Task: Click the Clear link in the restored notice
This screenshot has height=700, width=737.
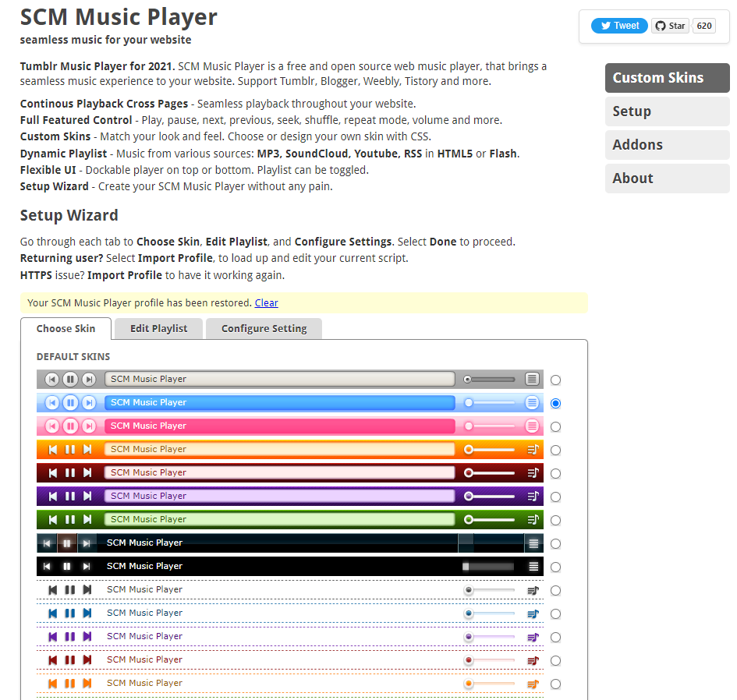Action: [x=267, y=303]
